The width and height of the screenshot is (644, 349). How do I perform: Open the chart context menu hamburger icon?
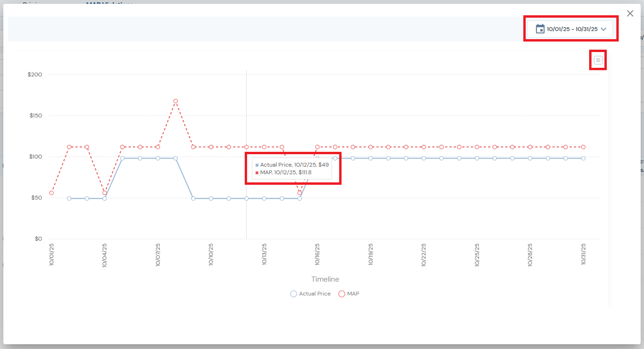[x=598, y=60]
